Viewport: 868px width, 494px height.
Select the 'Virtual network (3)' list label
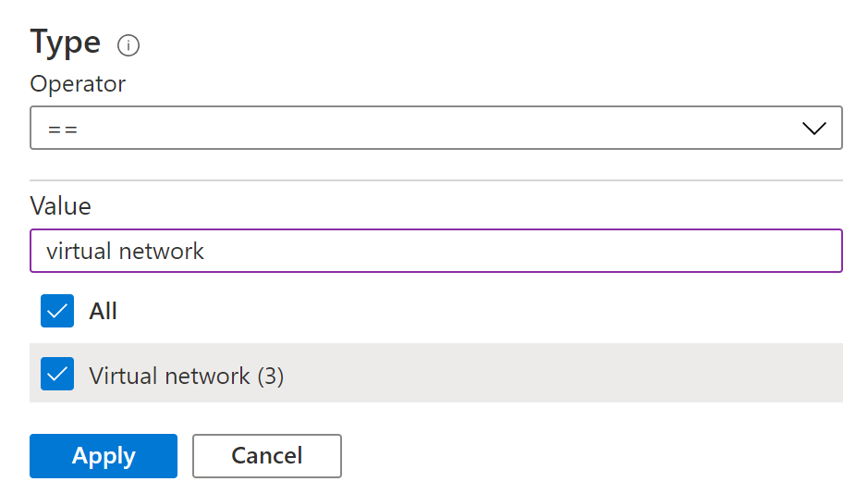click(186, 376)
